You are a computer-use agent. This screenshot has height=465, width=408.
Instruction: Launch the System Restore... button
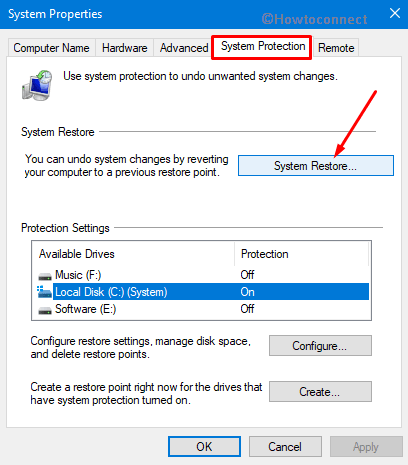pos(316,166)
